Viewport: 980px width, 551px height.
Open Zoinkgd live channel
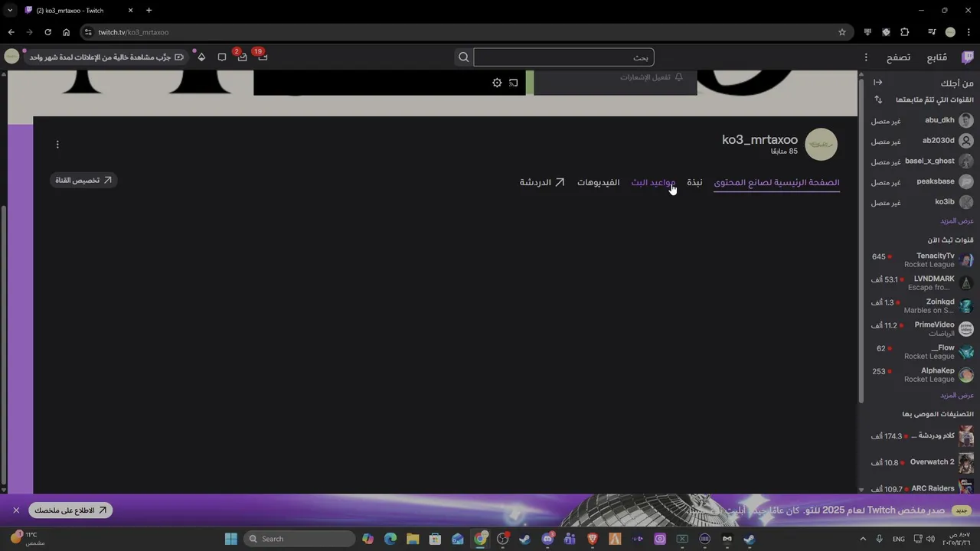(922, 306)
